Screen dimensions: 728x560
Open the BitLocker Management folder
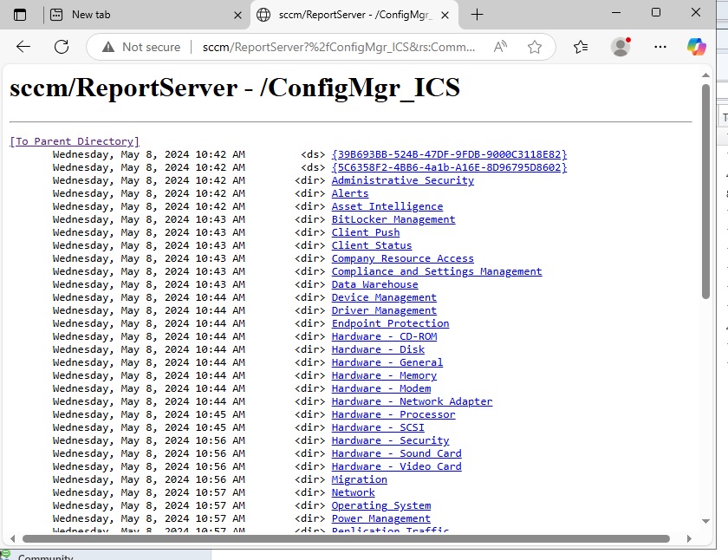point(393,219)
